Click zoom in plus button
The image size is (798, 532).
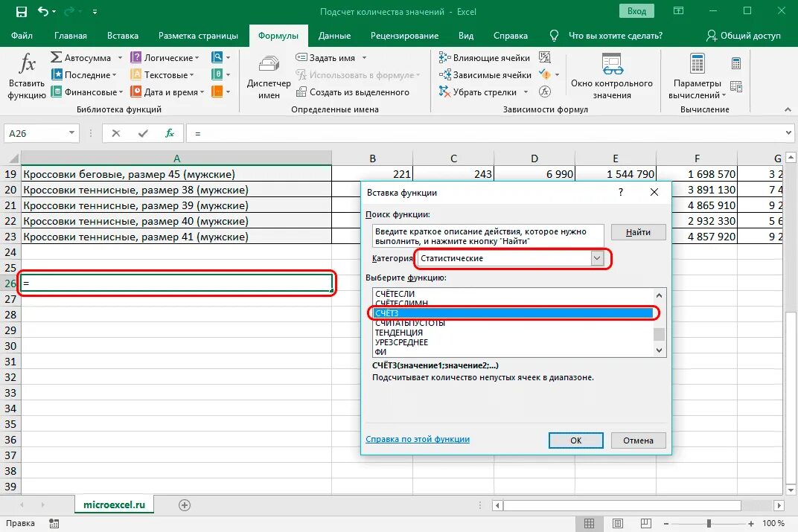(x=750, y=523)
